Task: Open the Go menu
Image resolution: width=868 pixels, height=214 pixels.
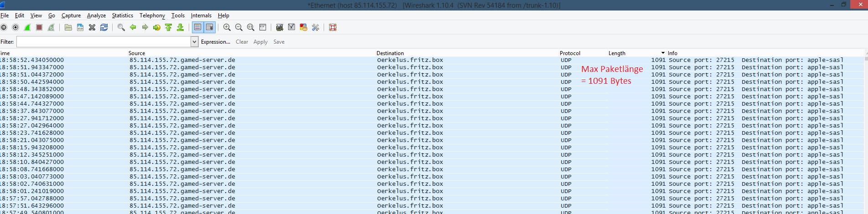Action: pyautogui.click(x=52, y=15)
